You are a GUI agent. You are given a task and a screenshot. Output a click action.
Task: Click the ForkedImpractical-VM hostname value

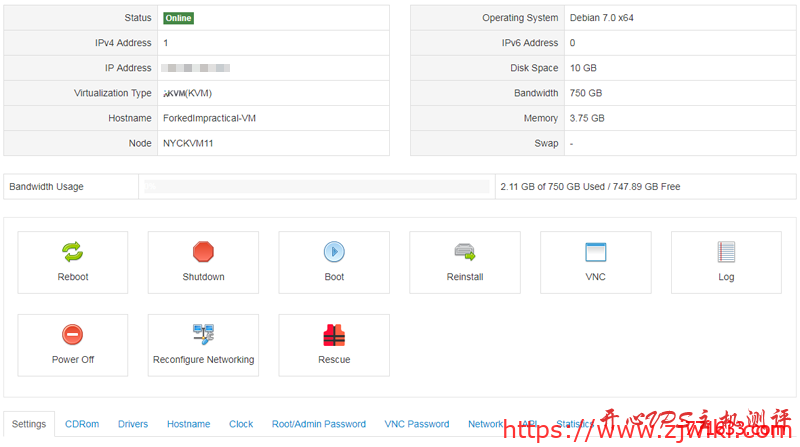[x=209, y=118]
